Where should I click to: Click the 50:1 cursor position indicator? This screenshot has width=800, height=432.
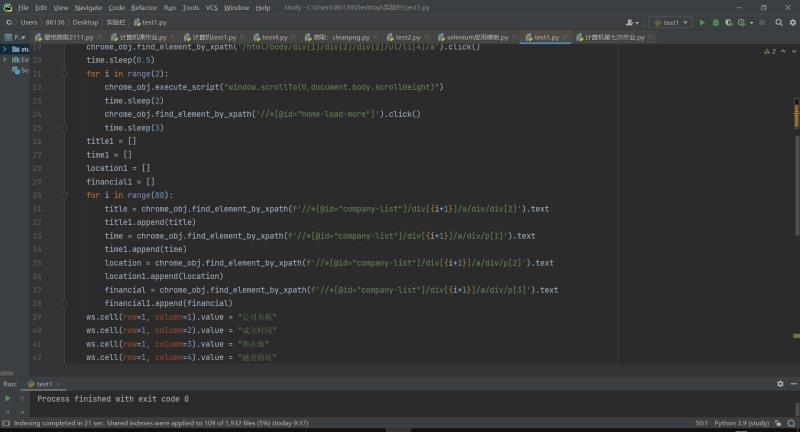[701, 423]
